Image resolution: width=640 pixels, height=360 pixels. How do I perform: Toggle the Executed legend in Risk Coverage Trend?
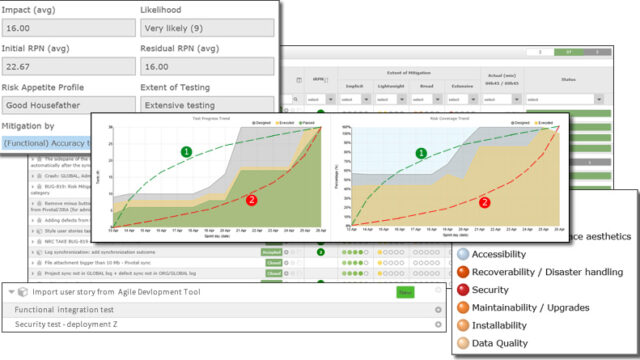(x=543, y=123)
